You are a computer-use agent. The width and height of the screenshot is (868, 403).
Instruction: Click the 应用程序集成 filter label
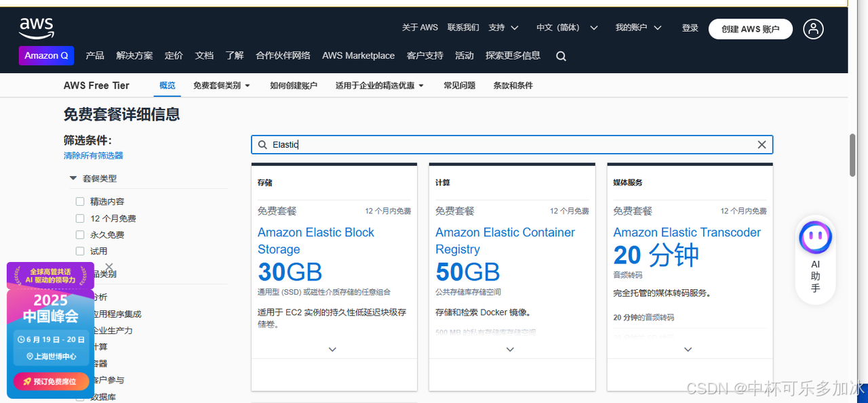[x=116, y=314]
